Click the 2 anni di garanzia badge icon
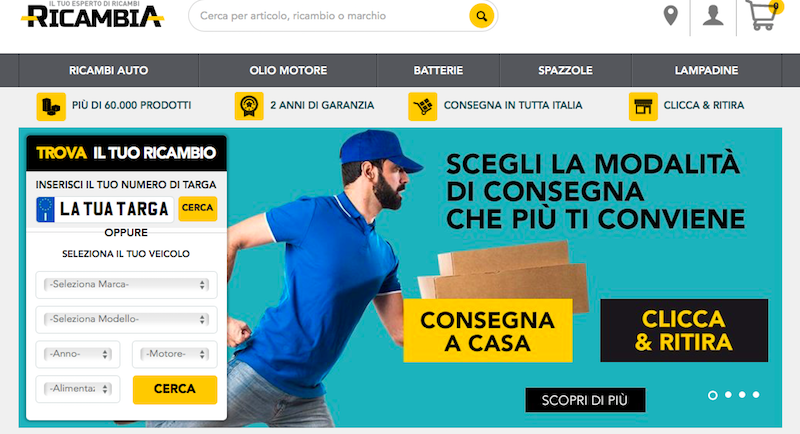Image resolution: width=800 pixels, height=434 pixels. coord(249,106)
